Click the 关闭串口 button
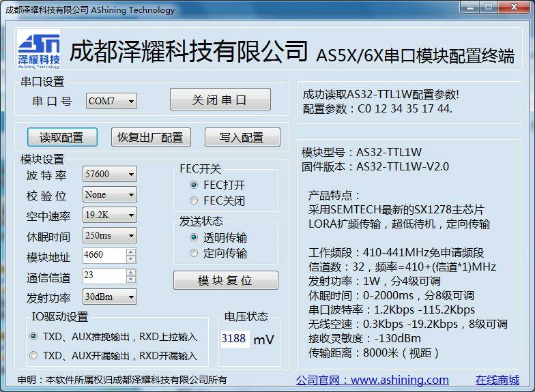 pyautogui.click(x=220, y=100)
